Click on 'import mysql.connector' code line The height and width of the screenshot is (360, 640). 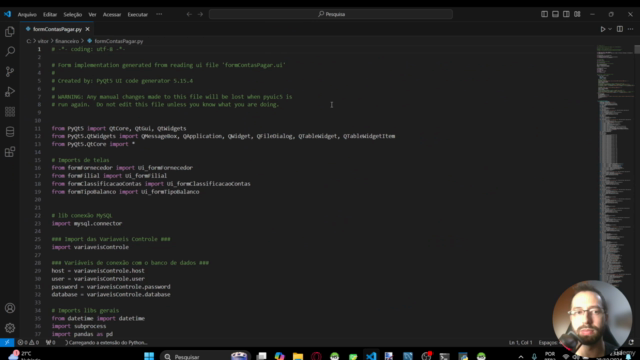(87, 223)
